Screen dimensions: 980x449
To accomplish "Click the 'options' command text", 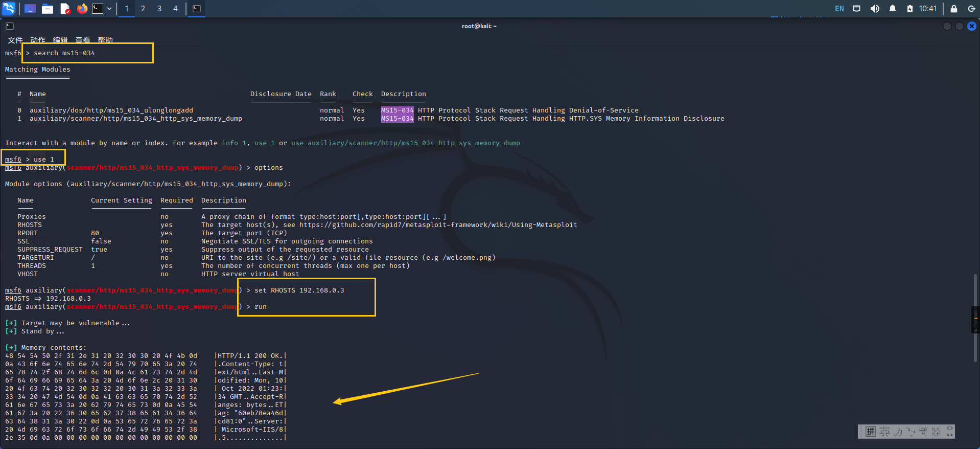I will coord(269,168).
